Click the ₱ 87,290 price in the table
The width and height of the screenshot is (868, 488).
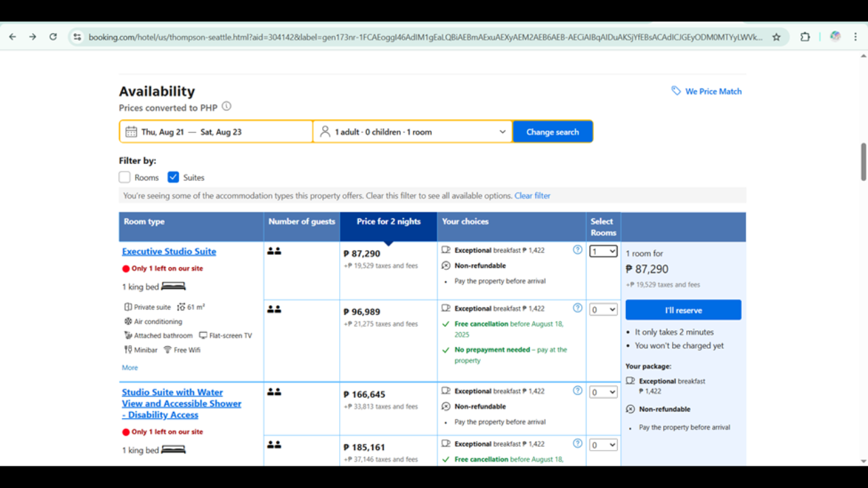click(x=362, y=253)
